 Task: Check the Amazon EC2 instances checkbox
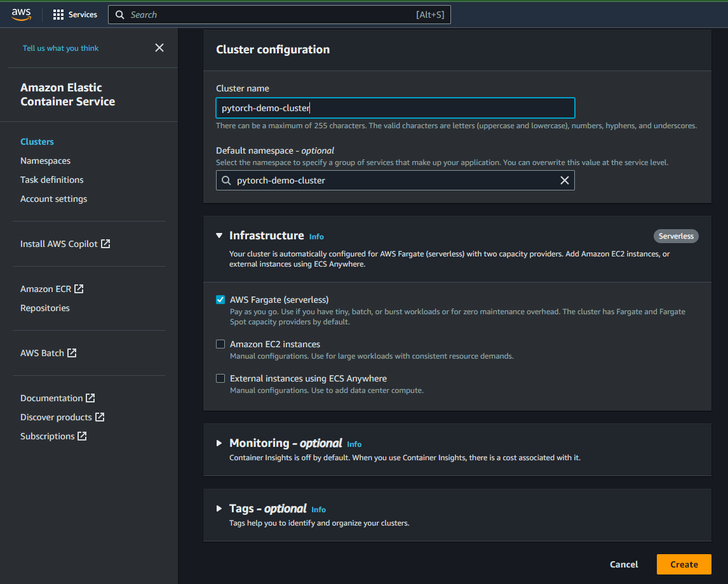coord(220,344)
